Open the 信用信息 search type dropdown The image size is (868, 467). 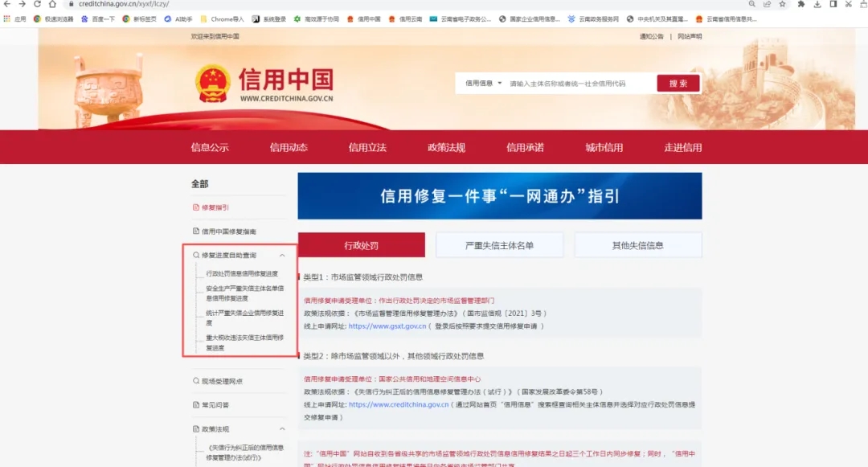483,84
